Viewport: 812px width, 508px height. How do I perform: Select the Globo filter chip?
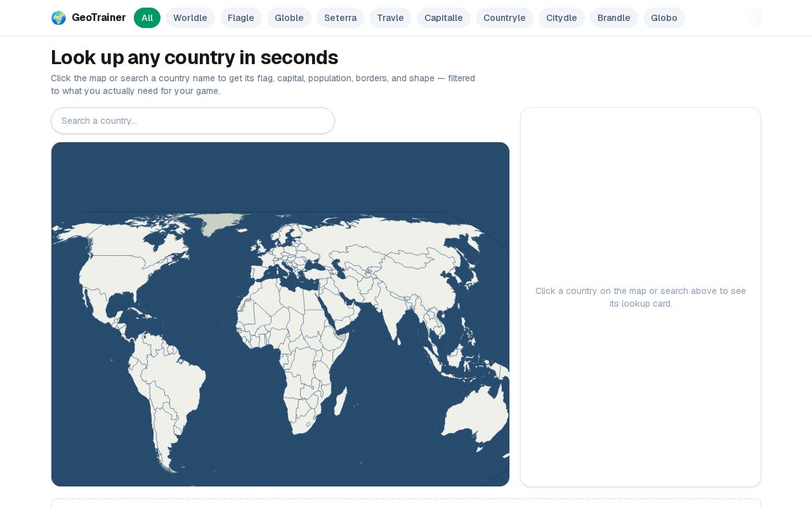click(x=664, y=18)
